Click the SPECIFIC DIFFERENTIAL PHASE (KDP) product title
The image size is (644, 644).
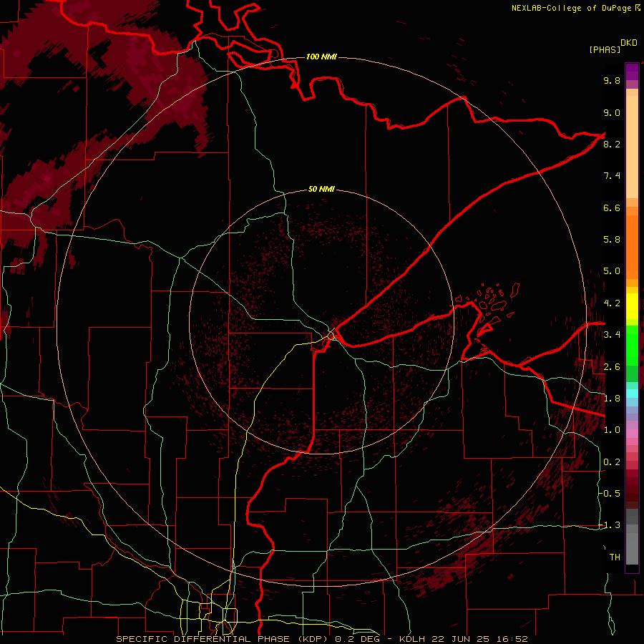coord(224,639)
